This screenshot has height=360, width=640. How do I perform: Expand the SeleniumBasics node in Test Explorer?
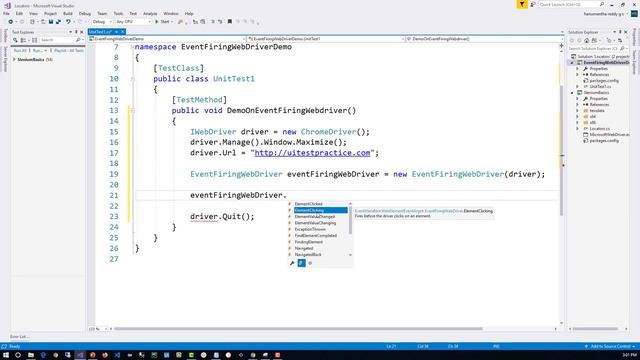pos(14,60)
